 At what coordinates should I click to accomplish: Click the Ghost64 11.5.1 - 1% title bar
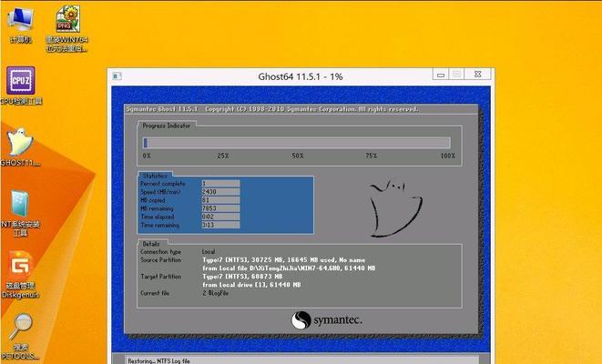click(x=301, y=76)
